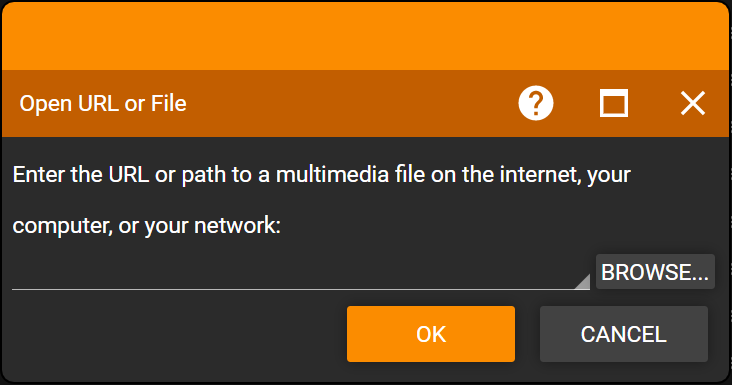This screenshot has width=732, height=385.
Task: Click the "computer, or your network:" label line
Action: (147, 226)
